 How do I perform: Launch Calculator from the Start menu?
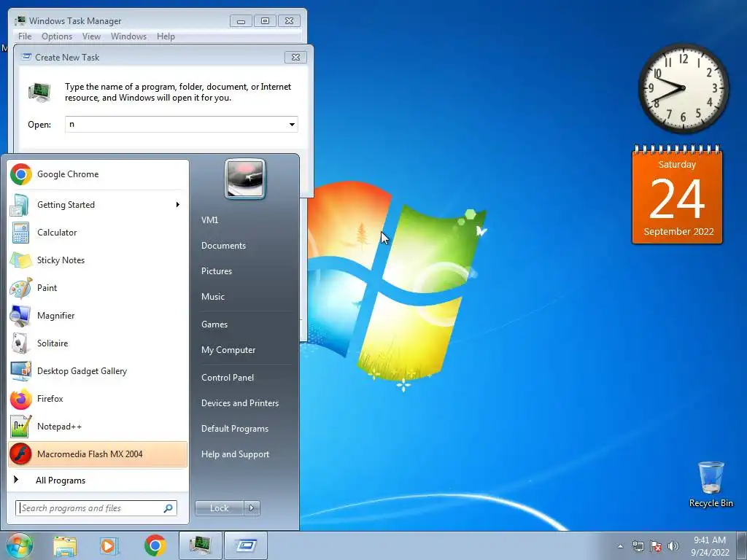click(x=98, y=233)
